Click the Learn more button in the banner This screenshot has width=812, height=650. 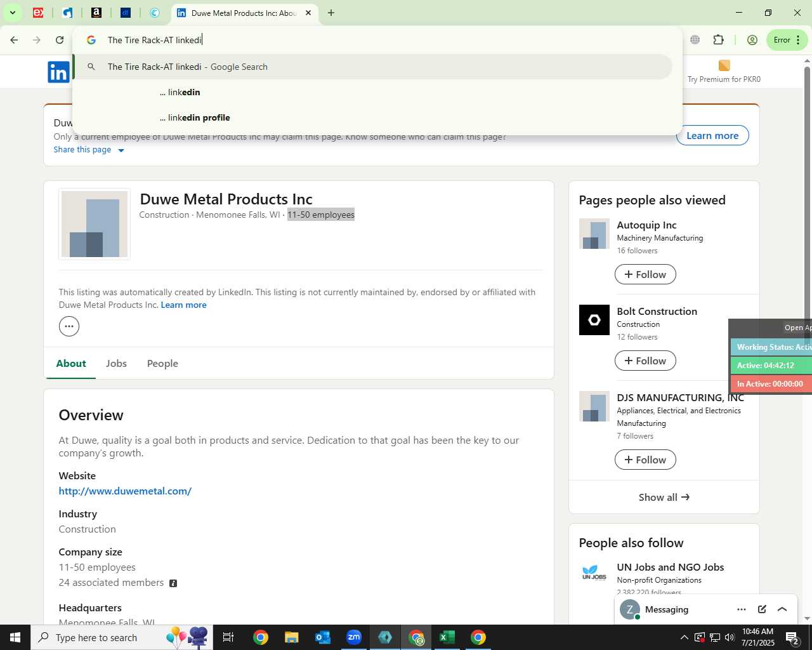coord(712,135)
